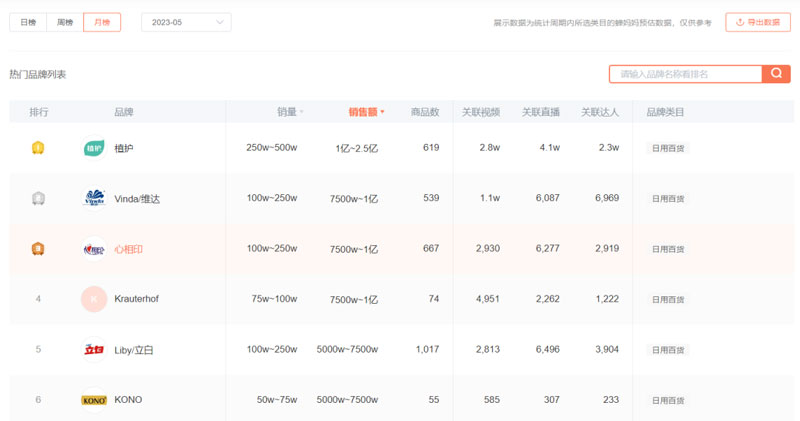
Task: Sort by 销售额 column header
Action: [365, 112]
